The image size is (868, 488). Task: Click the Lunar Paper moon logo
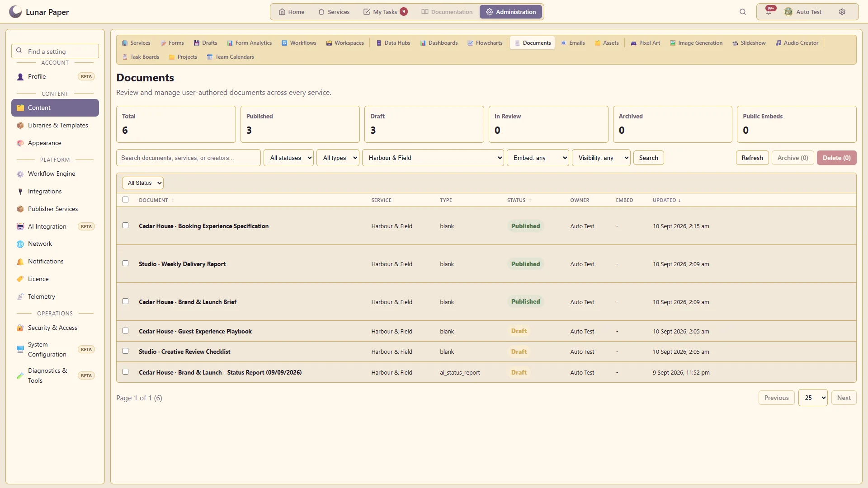click(x=15, y=12)
